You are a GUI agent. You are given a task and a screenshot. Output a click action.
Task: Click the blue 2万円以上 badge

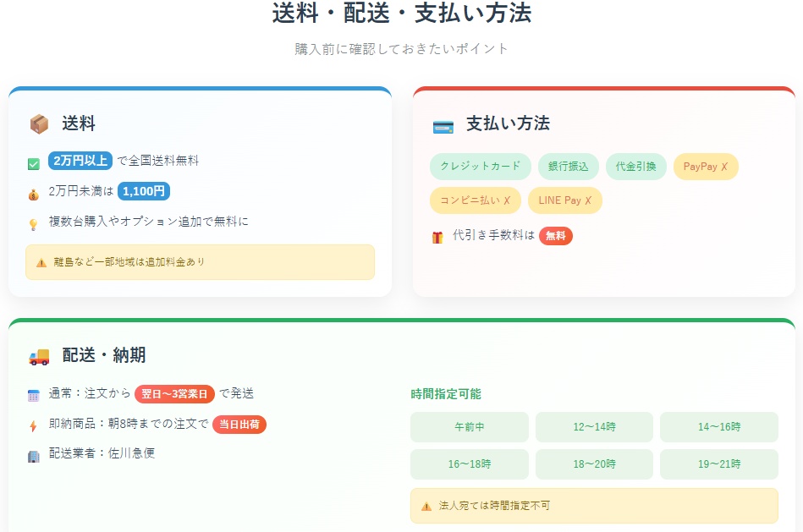[80, 161]
